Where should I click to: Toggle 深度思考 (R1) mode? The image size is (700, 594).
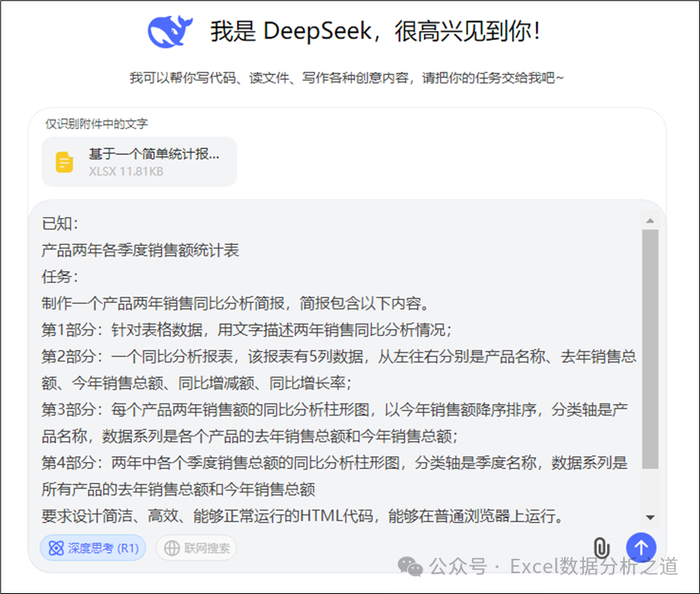click(93, 548)
